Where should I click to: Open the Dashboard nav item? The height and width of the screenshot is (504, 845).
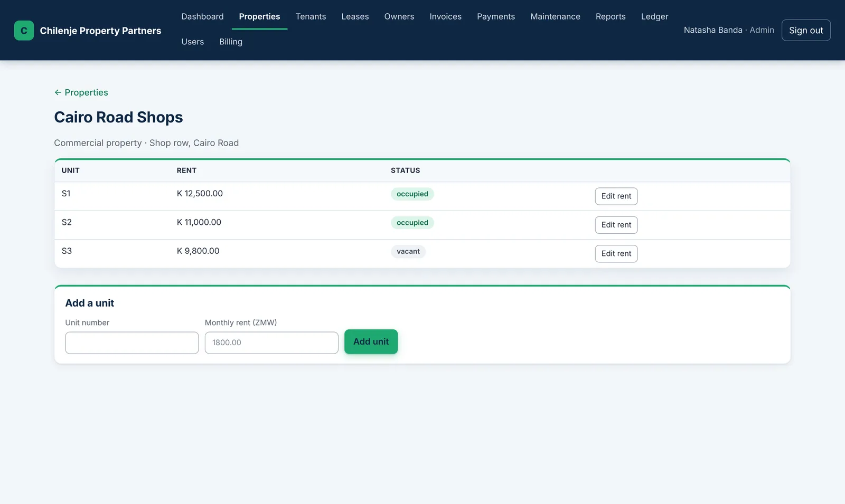pyautogui.click(x=202, y=16)
